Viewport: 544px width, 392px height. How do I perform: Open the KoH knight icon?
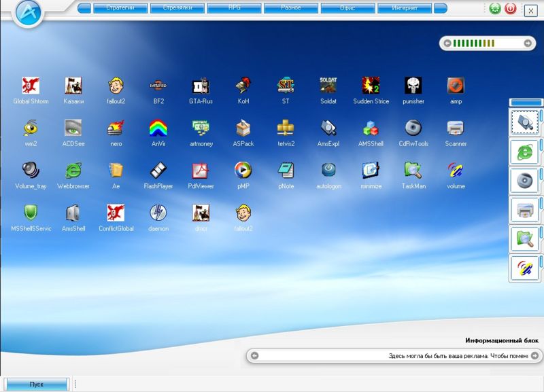click(x=243, y=86)
